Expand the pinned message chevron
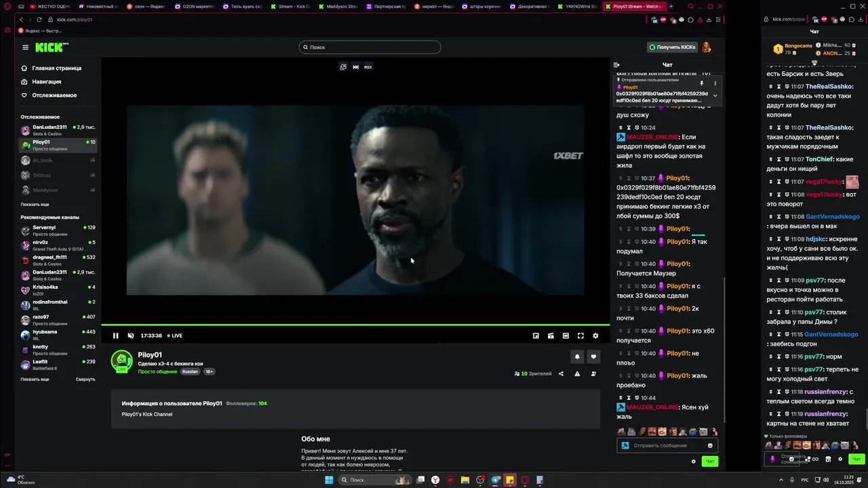The height and width of the screenshot is (488, 868). coord(715,96)
